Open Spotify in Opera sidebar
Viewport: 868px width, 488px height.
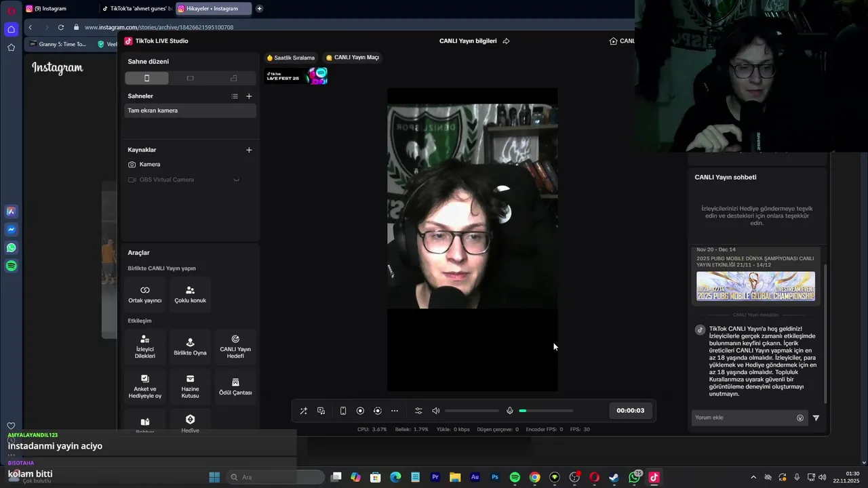pos(11,266)
